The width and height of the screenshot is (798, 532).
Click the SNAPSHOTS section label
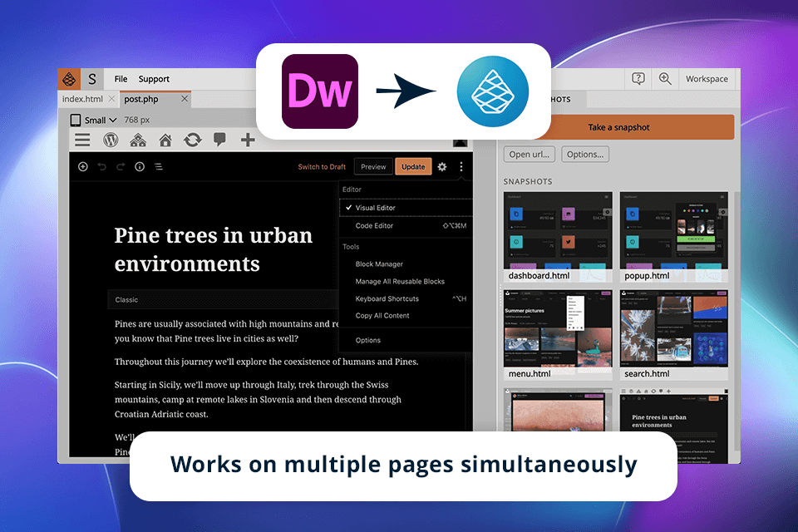coord(528,182)
